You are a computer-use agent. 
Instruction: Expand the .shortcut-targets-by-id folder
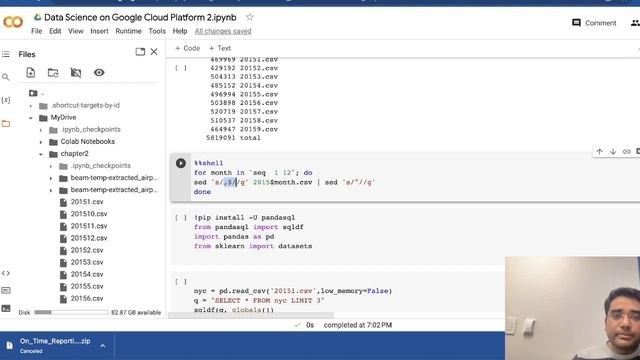tap(31, 106)
